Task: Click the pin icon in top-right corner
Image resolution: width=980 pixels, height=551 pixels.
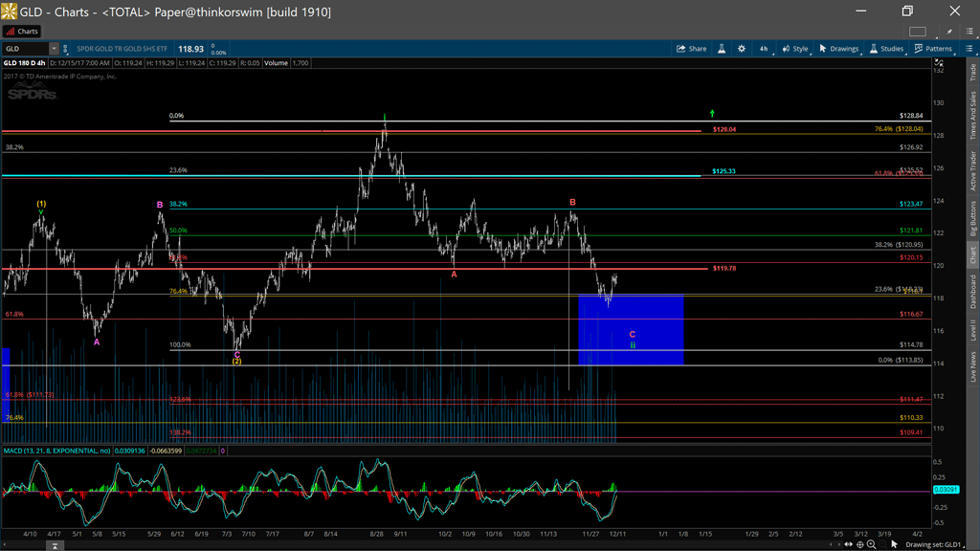Action: 949,32
